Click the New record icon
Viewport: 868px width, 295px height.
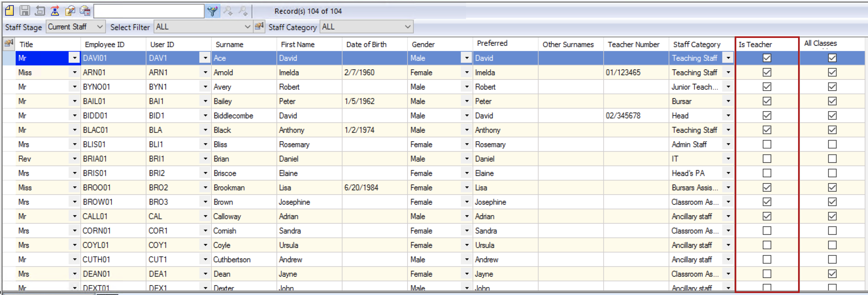click(9, 11)
